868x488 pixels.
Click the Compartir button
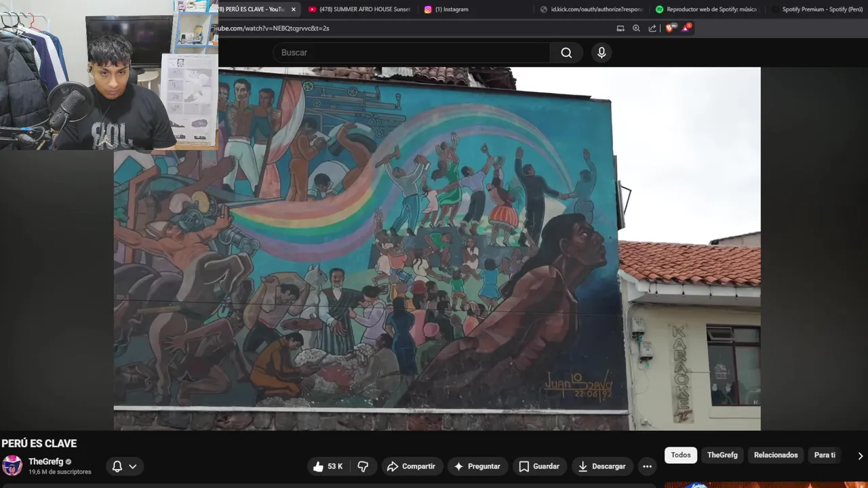coord(411,466)
